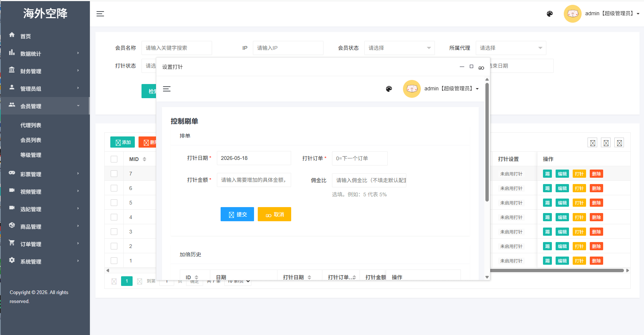Toggle the main sidebar hamburger menu
644x335 pixels.
pos(100,14)
